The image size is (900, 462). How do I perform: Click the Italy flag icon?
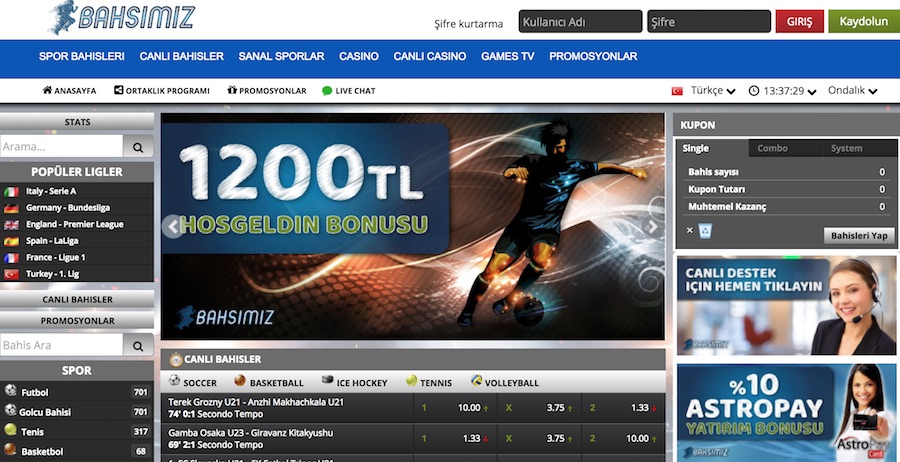11,192
